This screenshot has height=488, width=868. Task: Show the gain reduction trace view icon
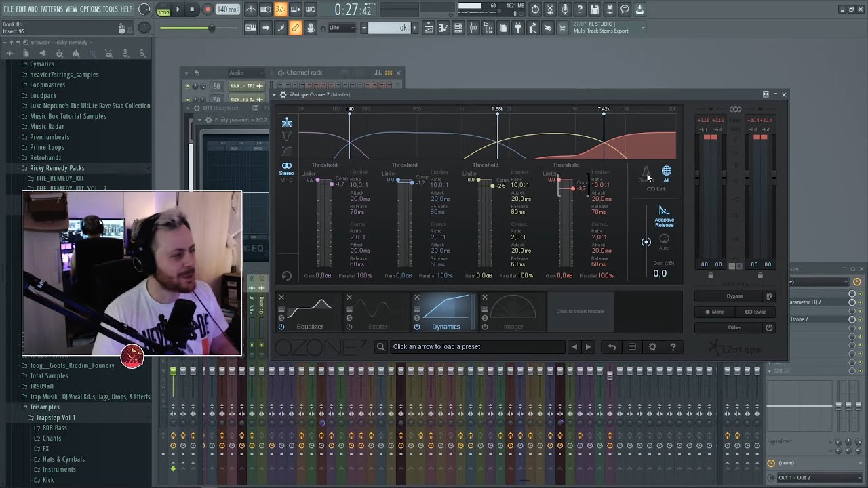pyautogui.click(x=287, y=136)
